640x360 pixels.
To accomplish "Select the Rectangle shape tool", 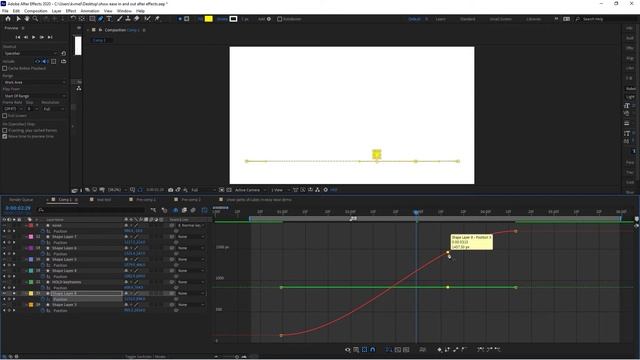I will pos(92,19).
